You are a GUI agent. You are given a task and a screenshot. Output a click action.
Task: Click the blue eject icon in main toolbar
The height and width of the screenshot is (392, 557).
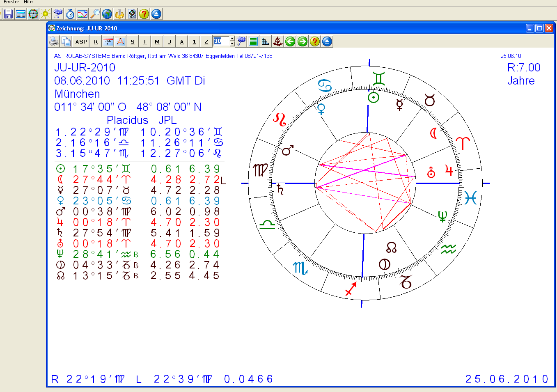[x=156, y=14]
